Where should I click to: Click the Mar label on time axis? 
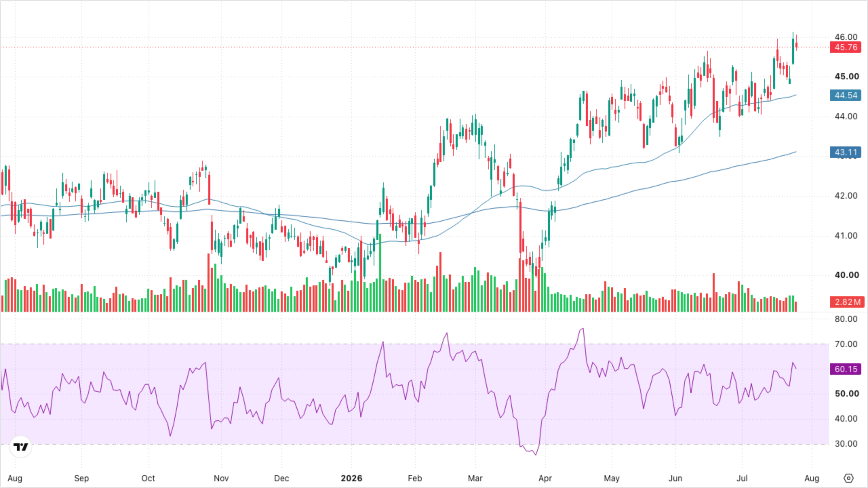click(475, 478)
